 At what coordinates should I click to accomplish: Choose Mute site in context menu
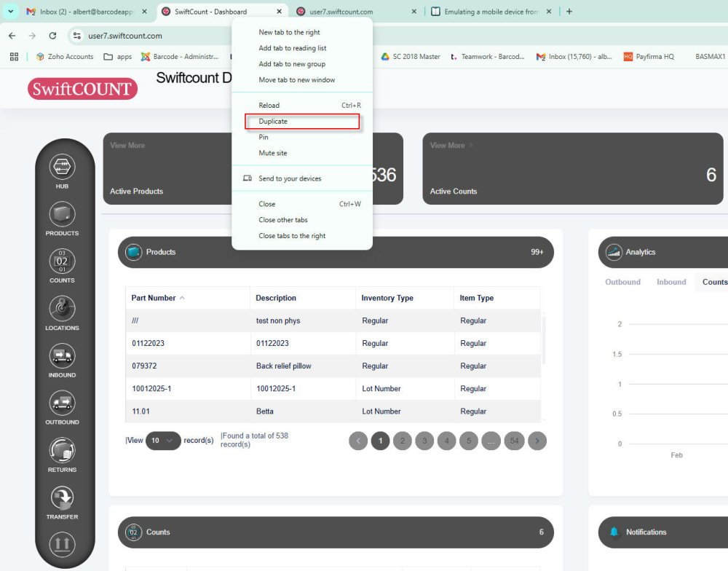pyautogui.click(x=302, y=153)
